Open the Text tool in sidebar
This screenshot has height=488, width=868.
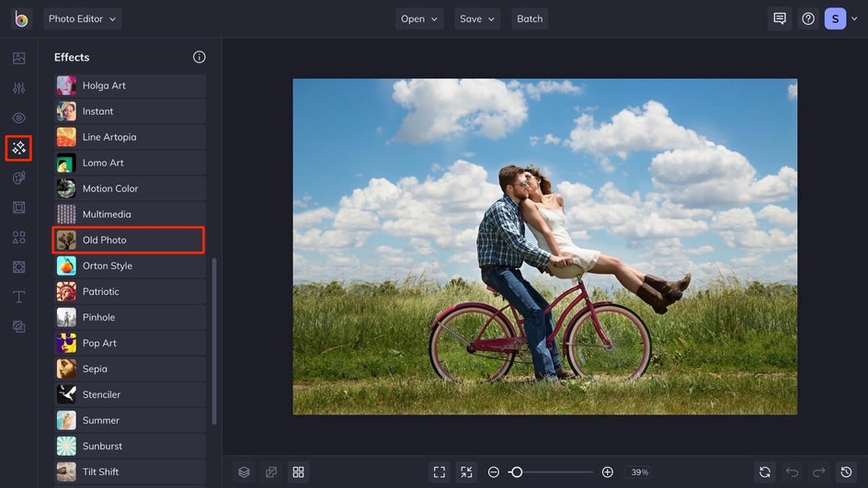pos(18,297)
